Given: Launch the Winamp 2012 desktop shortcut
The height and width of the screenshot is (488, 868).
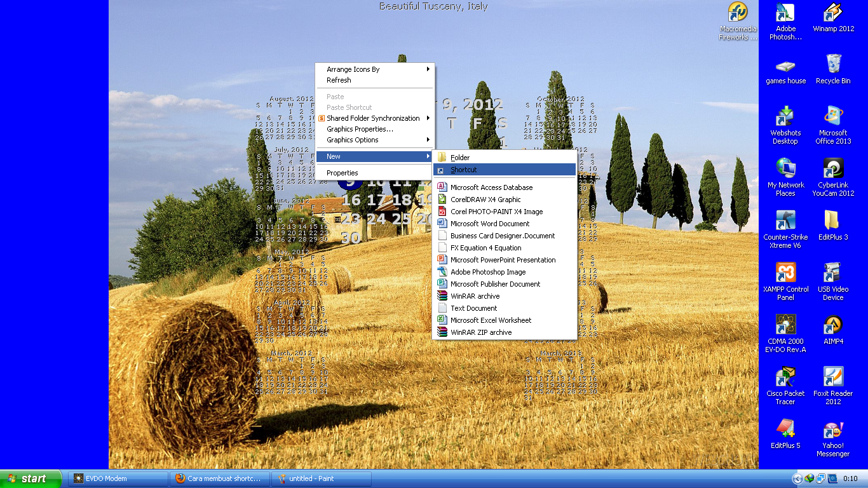Looking at the screenshot, I should click(833, 17).
